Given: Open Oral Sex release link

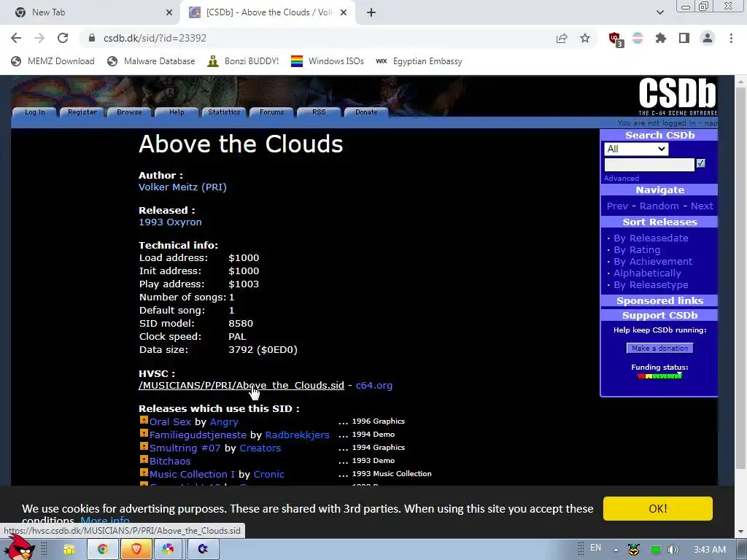Looking at the screenshot, I should 170,422.
